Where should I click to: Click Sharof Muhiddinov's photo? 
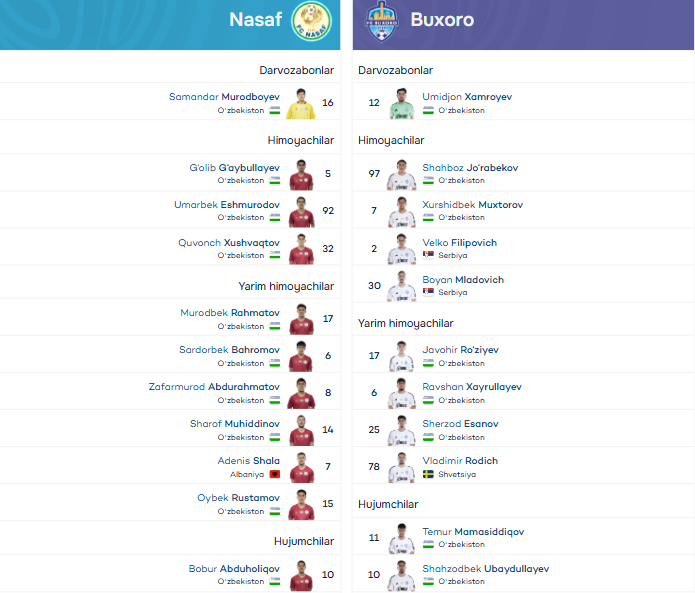pyautogui.click(x=301, y=430)
